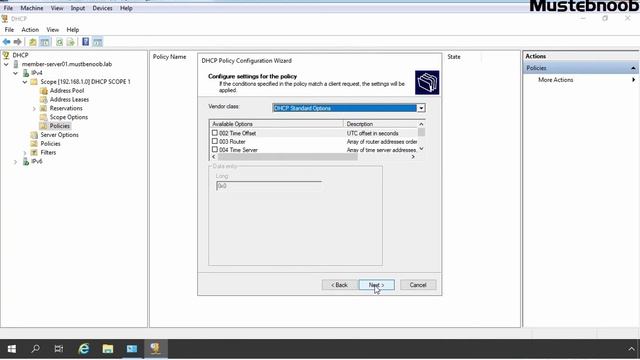Click the Forward arrow in the DHCP toolbar

[18, 42]
